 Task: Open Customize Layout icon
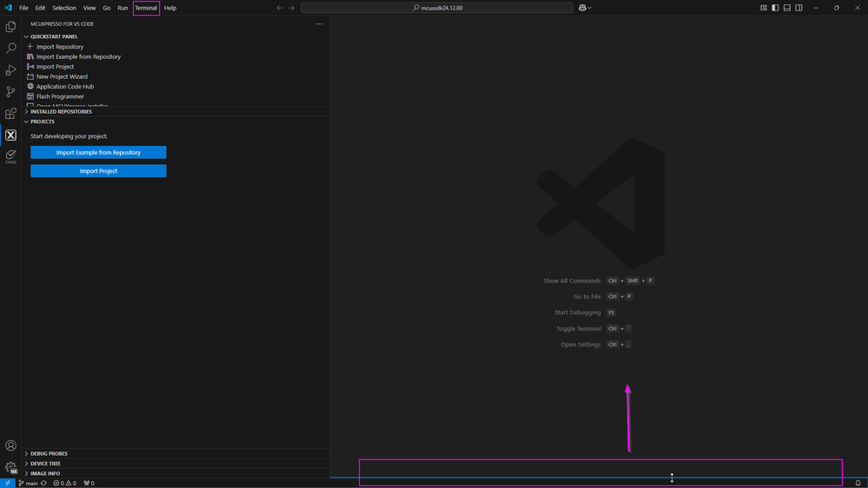tap(764, 8)
